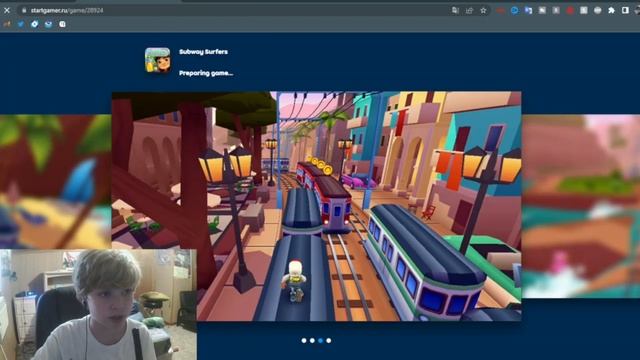Go to fourth carousel slide dot

coord(329,340)
